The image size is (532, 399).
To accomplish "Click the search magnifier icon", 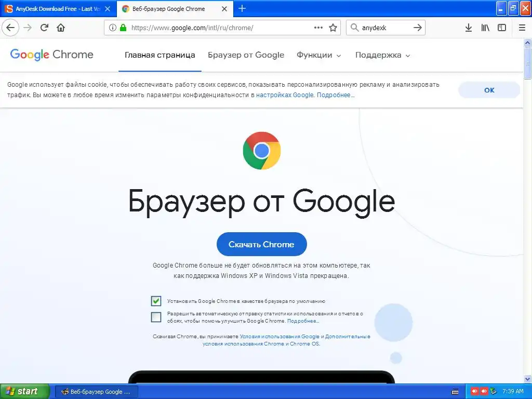I will (354, 28).
